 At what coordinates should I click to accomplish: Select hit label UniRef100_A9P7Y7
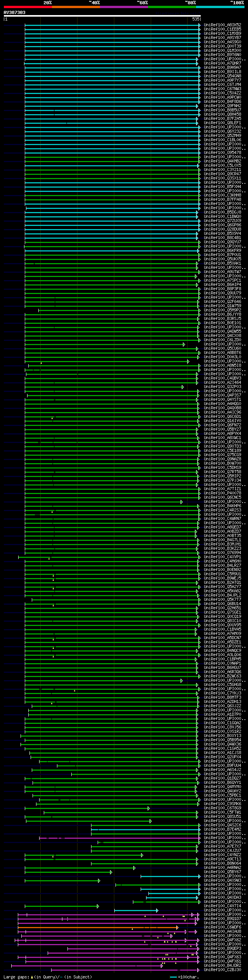(x=222, y=80)
